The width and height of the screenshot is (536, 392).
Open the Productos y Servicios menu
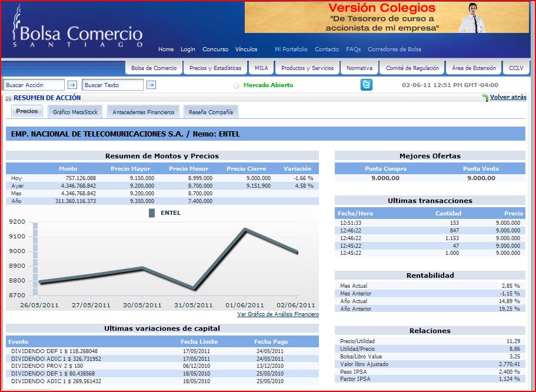307,68
